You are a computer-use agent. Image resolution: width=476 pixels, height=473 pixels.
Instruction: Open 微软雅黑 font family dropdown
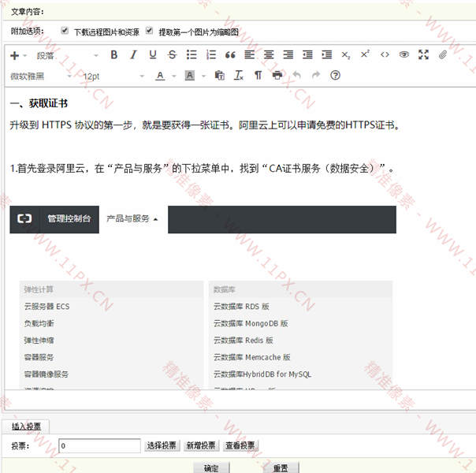(x=41, y=76)
